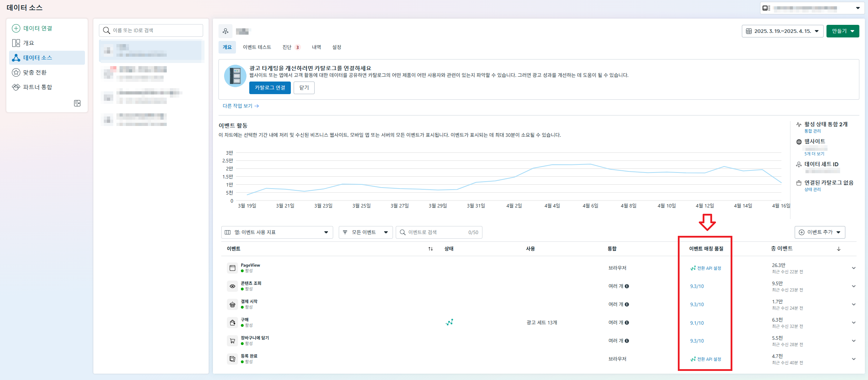
Task: Click the 카탈로그 연결 button
Action: (270, 88)
